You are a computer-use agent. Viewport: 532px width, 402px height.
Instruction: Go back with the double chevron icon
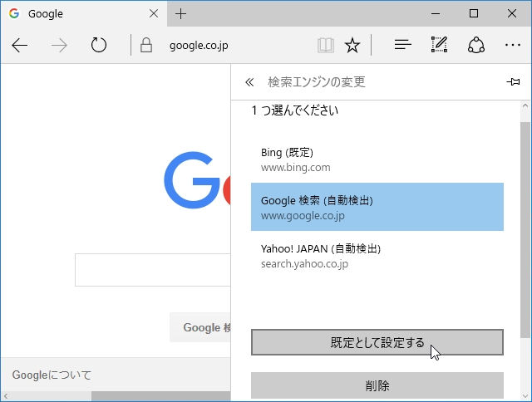pyautogui.click(x=249, y=82)
